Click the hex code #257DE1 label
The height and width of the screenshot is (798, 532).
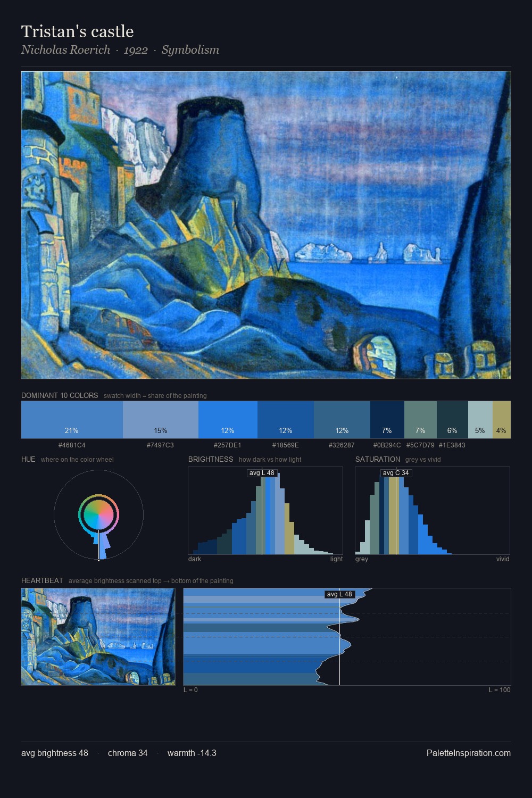pos(227,445)
